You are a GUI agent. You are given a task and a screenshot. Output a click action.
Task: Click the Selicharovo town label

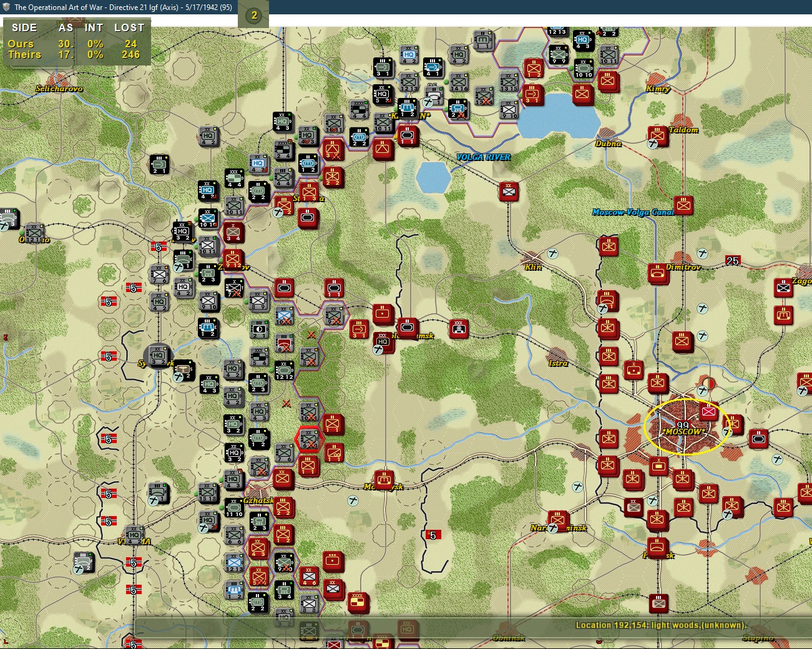(59, 89)
